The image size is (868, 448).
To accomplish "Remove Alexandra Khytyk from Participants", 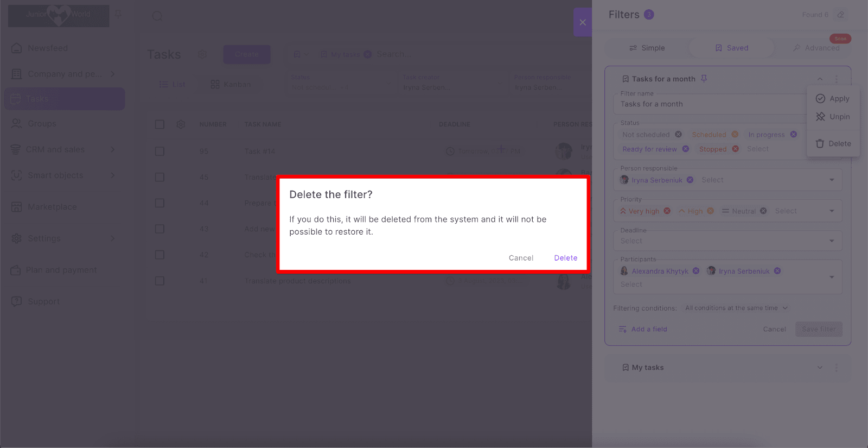I will tap(696, 271).
